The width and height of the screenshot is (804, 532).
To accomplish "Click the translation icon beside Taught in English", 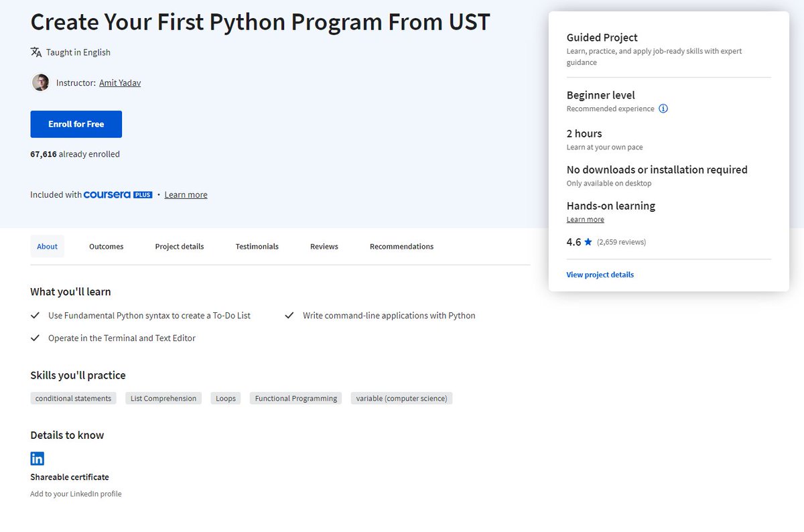I will tap(36, 52).
